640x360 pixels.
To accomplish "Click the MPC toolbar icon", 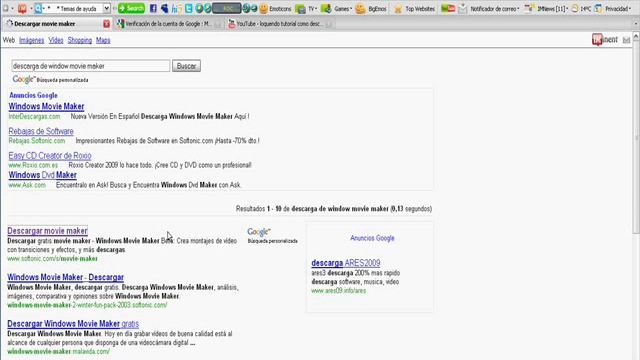I will point(575,9).
